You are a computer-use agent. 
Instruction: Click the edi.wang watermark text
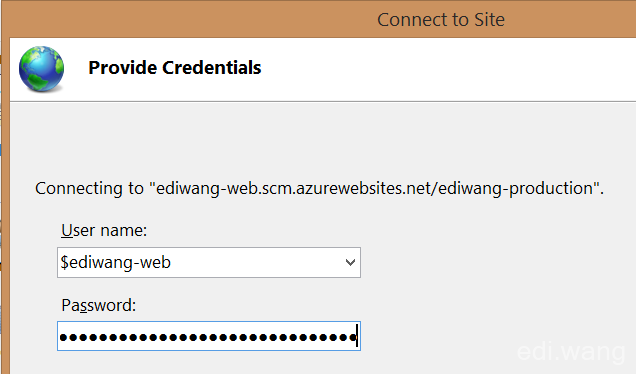tap(571, 352)
